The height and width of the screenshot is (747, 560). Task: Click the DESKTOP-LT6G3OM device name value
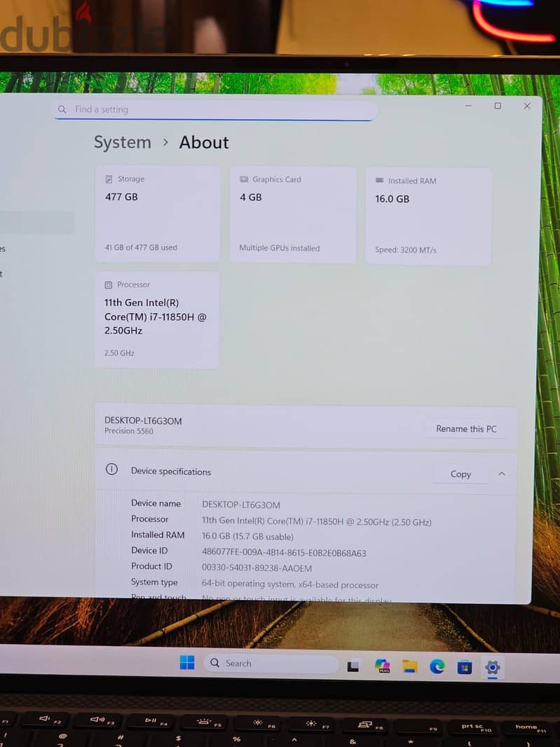click(x=241, y=505)
